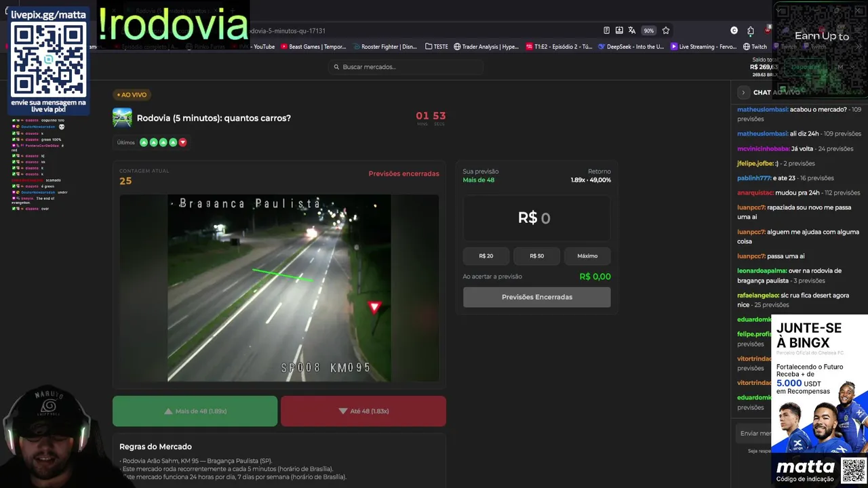
Task: Open the browser extensions puzzle icon
Action: click(x=751, y=30)
